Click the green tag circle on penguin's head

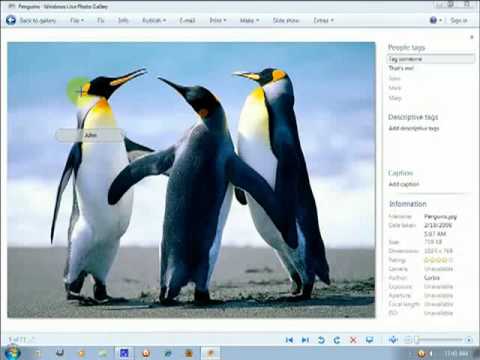coord(79,91)
